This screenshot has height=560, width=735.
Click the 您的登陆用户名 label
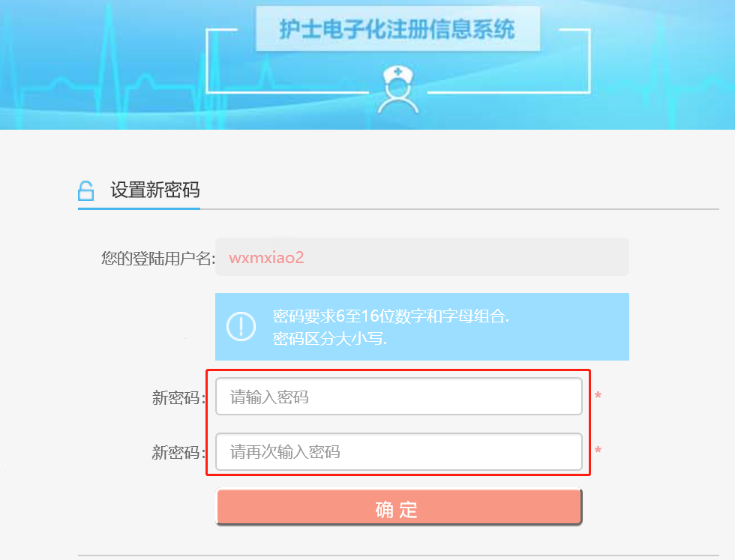pyautogui.click(x=157, y=259)
